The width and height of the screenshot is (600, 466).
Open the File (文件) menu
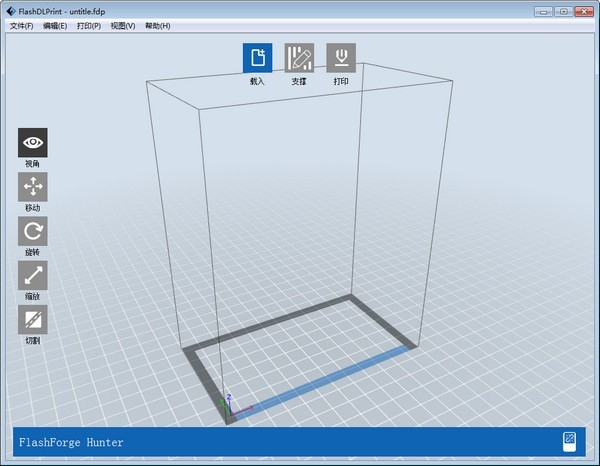coord(21,26)
